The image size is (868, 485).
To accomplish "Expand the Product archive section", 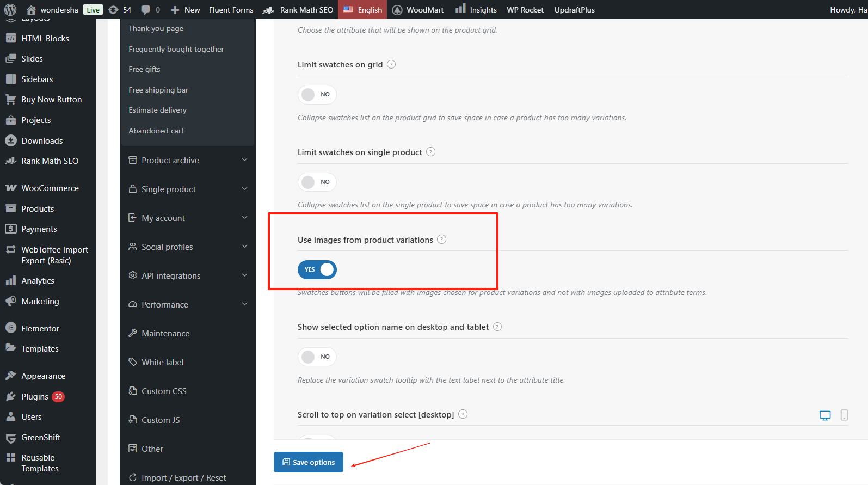I will [188, 161].
